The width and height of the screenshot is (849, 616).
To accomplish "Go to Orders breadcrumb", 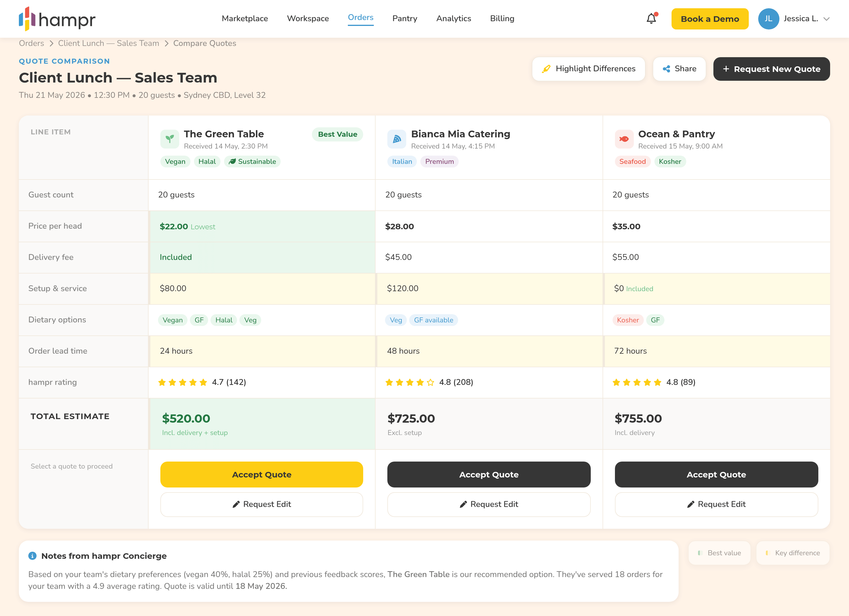I will coord(32,43).
